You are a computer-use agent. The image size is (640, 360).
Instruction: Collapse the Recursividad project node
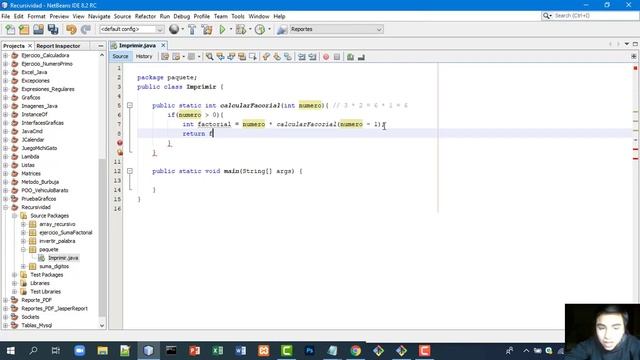pos(6,207)
